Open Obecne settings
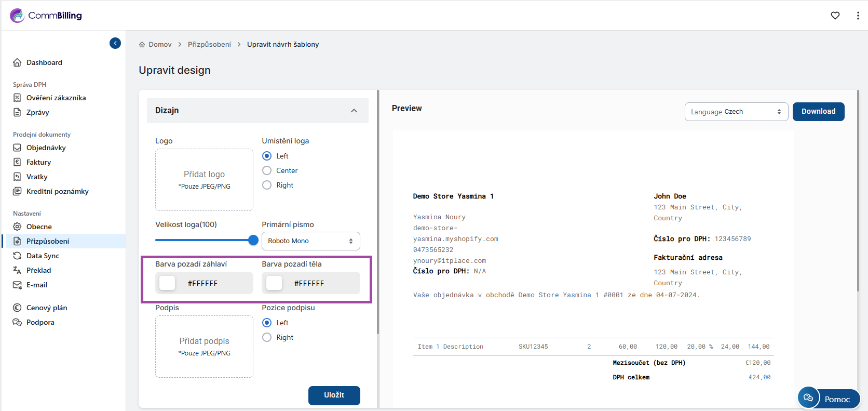Screen dimensions: 868x411 pyautogui.click(x=39, y=227)
